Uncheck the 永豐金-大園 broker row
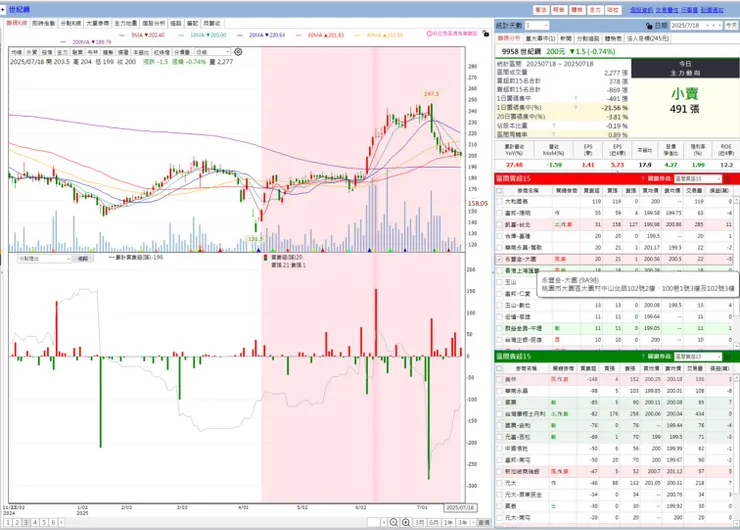740x530 pixels. coord(499,259)
